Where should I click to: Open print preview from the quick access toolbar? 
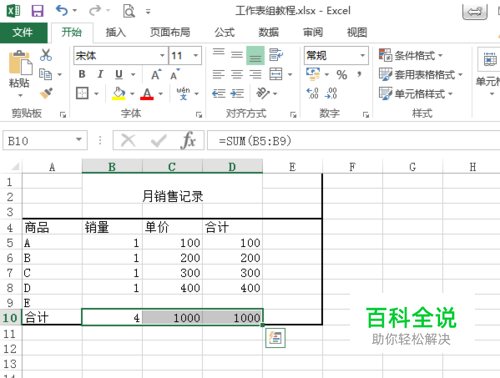tap(129, 11)
